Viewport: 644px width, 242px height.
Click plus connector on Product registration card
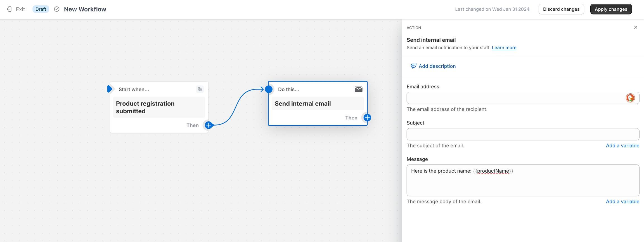pos(209,125)
